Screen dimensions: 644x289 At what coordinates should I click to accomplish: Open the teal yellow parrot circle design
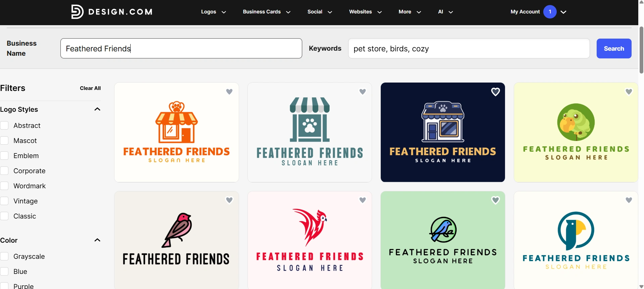point(576,240)
